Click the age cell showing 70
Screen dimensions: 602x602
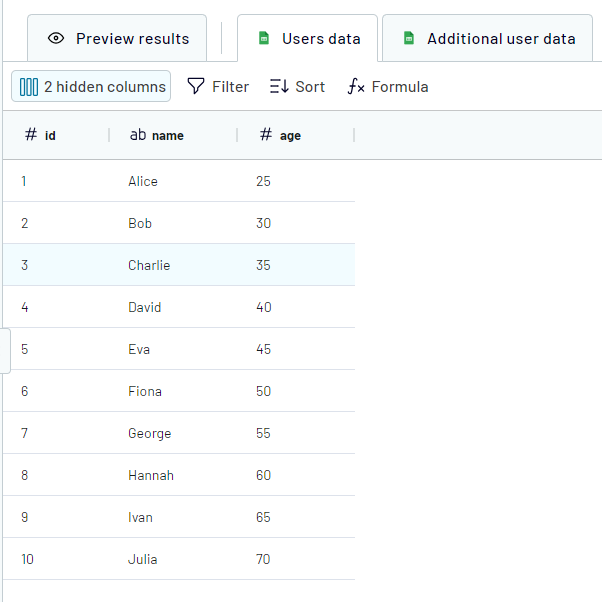[x=263, y=559]
